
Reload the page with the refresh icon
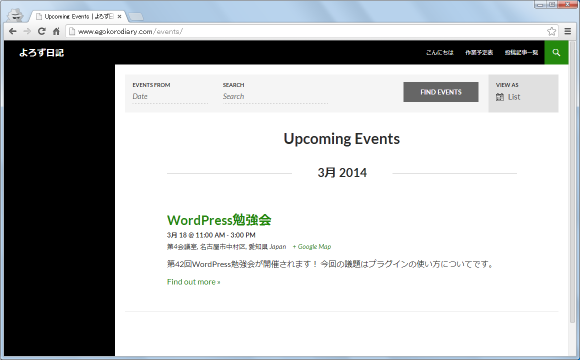click(42, 31)
